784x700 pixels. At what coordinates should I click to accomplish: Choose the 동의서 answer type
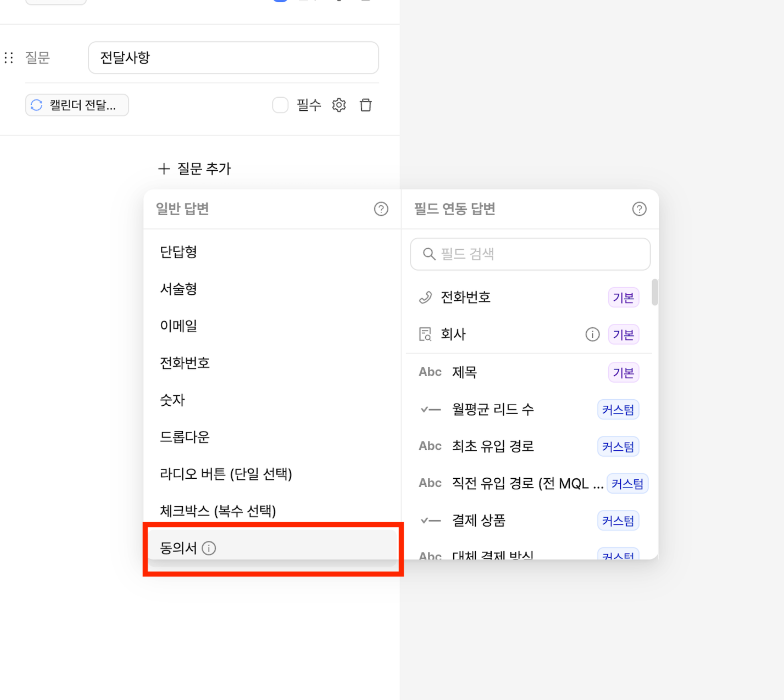(x=178, y=548)
